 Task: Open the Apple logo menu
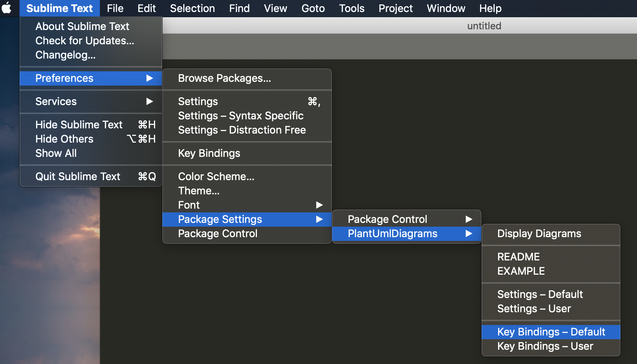7,8
